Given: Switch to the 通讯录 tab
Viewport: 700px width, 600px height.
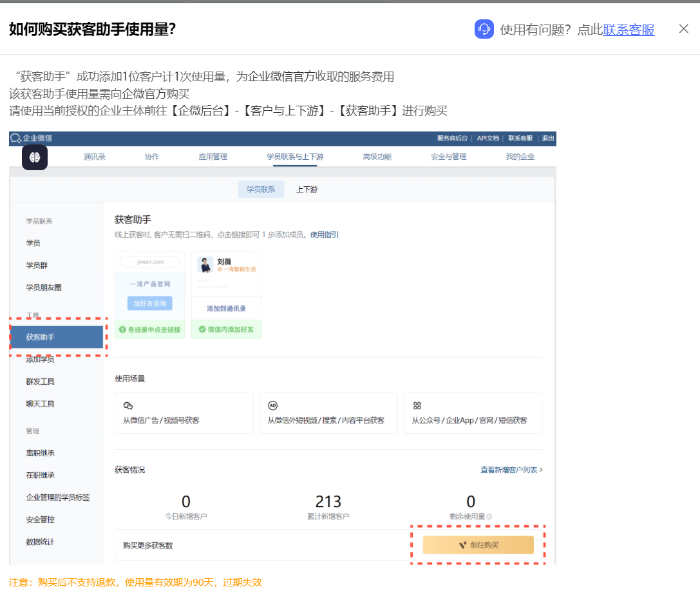Looking at the screenshot, I should coord(94,157).
